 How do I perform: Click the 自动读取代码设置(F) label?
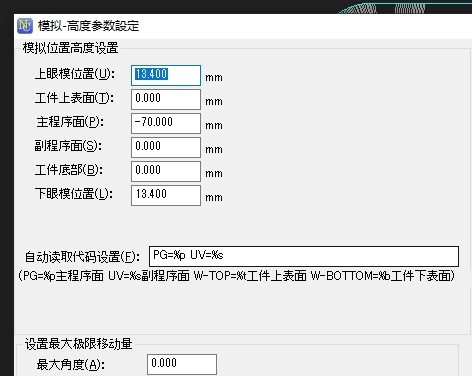point(82,257)
